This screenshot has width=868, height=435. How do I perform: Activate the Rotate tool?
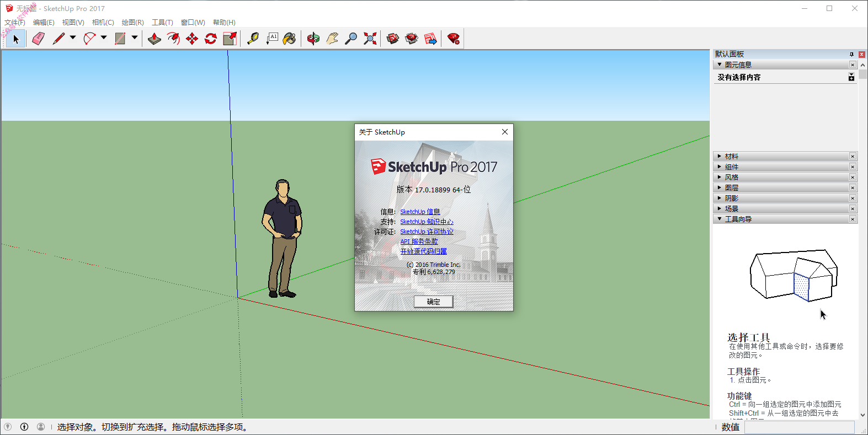(x=211, y=39)
